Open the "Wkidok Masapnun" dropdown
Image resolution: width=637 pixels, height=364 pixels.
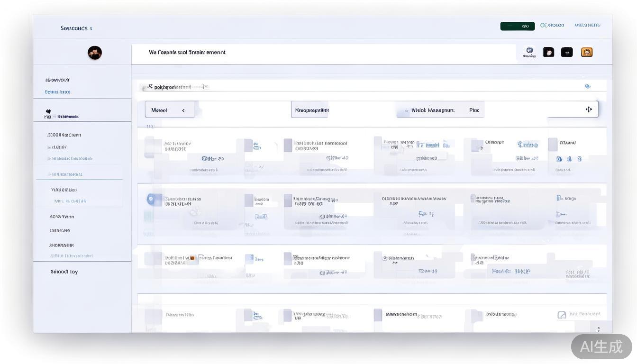[432, 110]
